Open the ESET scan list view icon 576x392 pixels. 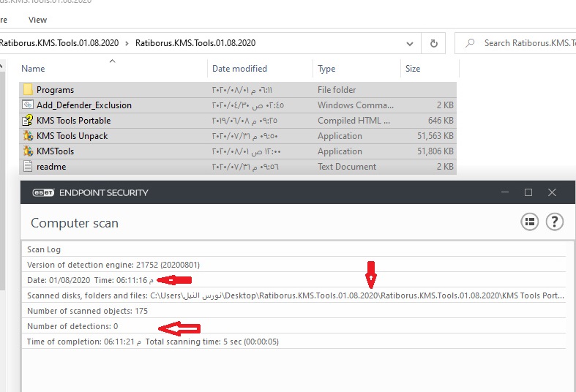pos(529,222)
